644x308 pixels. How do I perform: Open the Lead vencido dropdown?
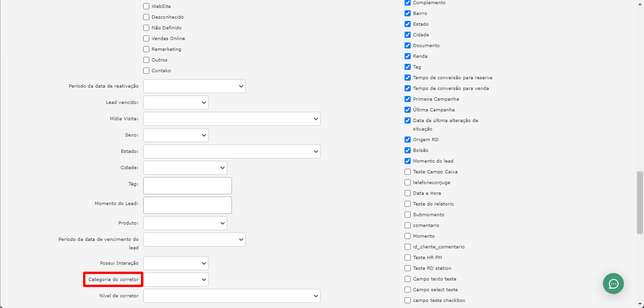(x=176, y=103)
